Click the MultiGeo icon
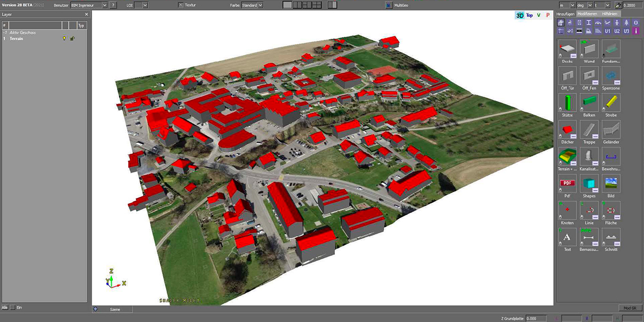644x322 pixels. (x=389, y=5)
